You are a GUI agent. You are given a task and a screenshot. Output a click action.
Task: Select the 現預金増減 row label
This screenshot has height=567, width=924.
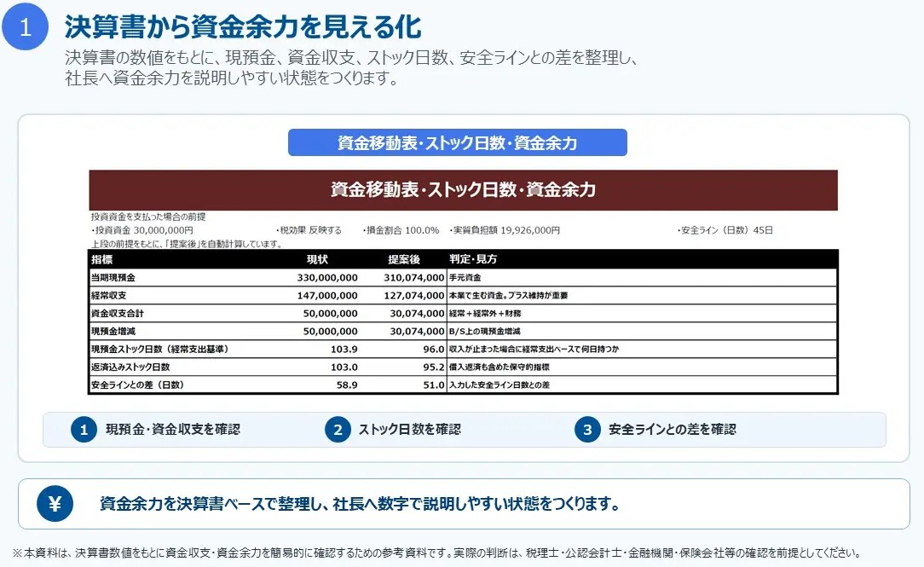click(113, 331)
